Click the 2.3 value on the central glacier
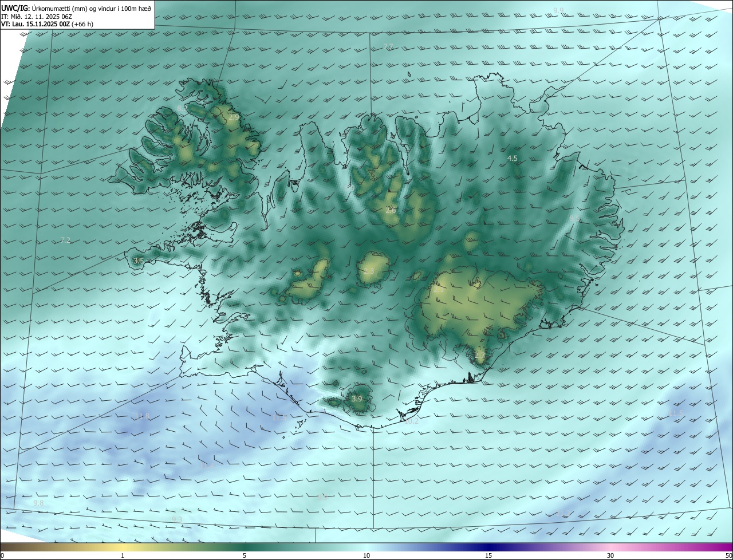 (368, 271)
